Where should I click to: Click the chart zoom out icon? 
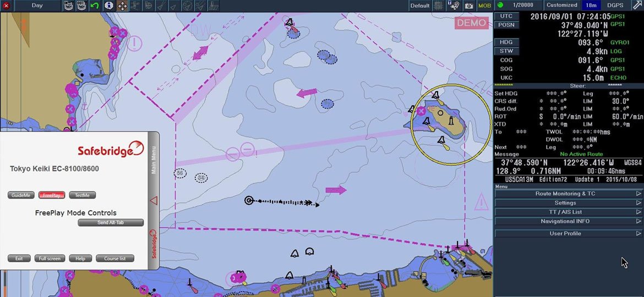(83, 5)
